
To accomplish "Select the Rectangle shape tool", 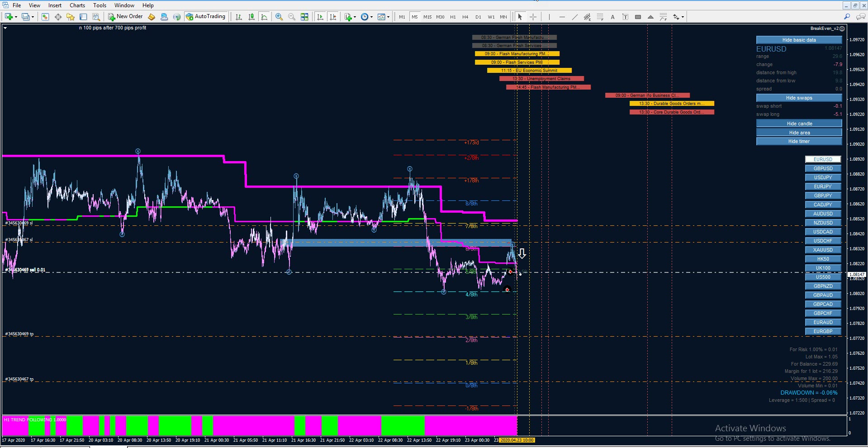I will tap(638, 17).
